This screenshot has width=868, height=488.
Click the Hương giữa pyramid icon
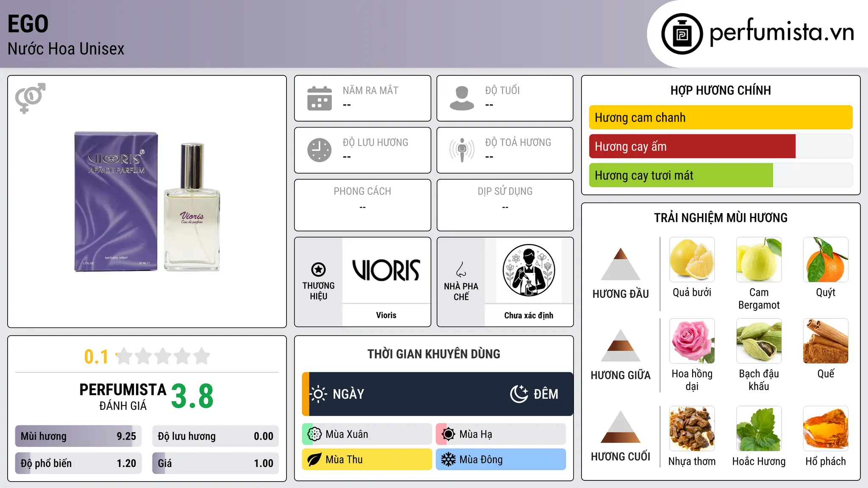pyautogui.click(x=620, y=345)
